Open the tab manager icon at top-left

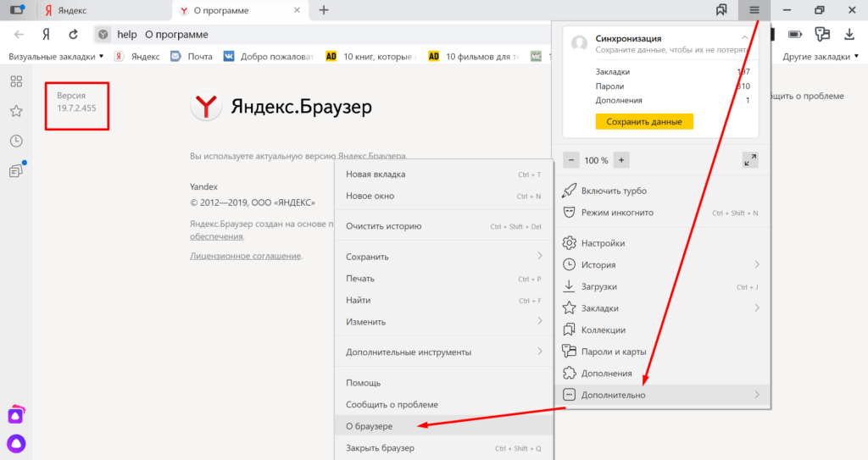[18, 10]
